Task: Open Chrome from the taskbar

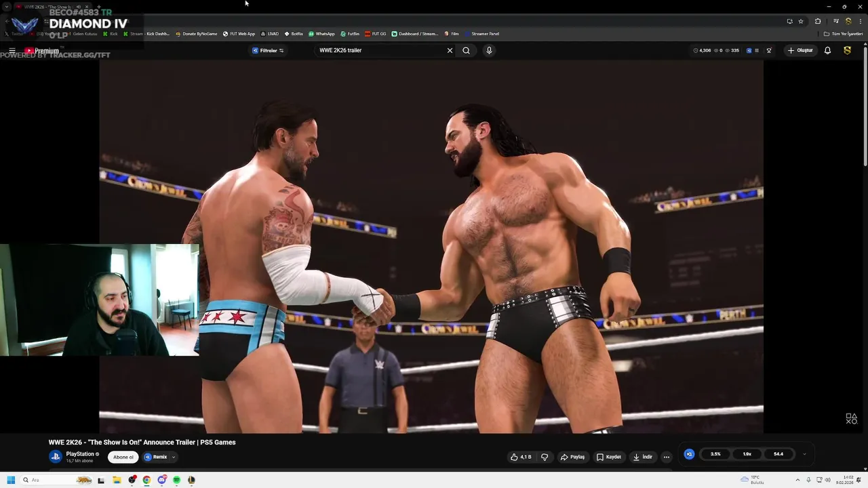Action: [x=146, y=480]
